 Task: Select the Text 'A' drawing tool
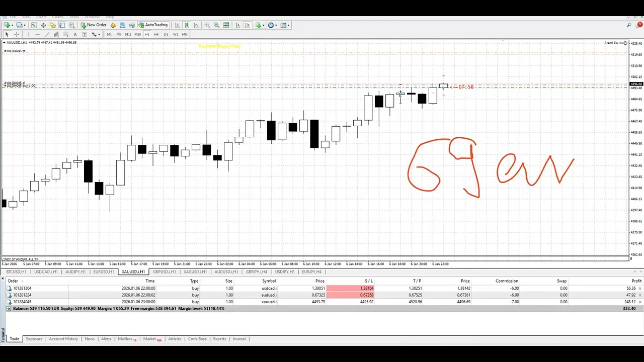point(75,34)
